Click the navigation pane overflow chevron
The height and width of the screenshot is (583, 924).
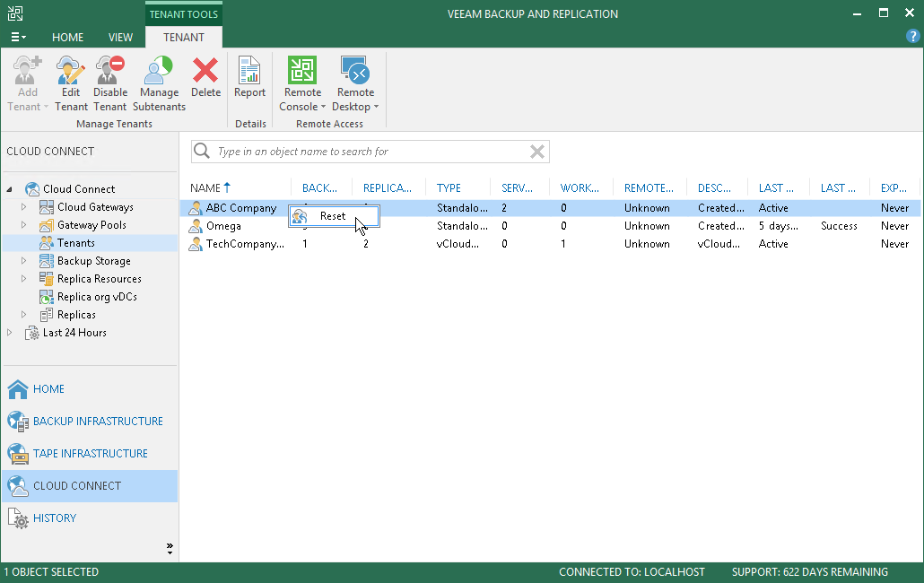tap(170, 548)
